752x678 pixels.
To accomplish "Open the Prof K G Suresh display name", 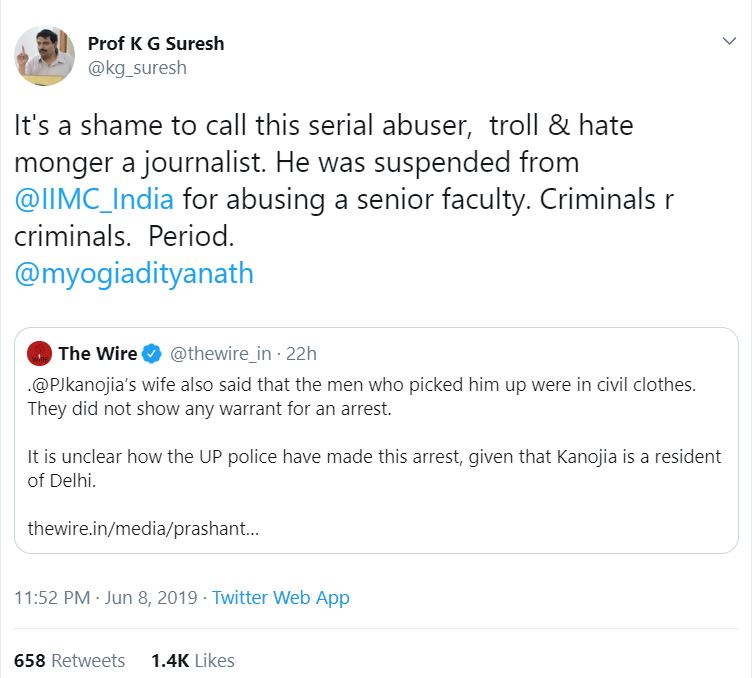I will click(155, 43).
